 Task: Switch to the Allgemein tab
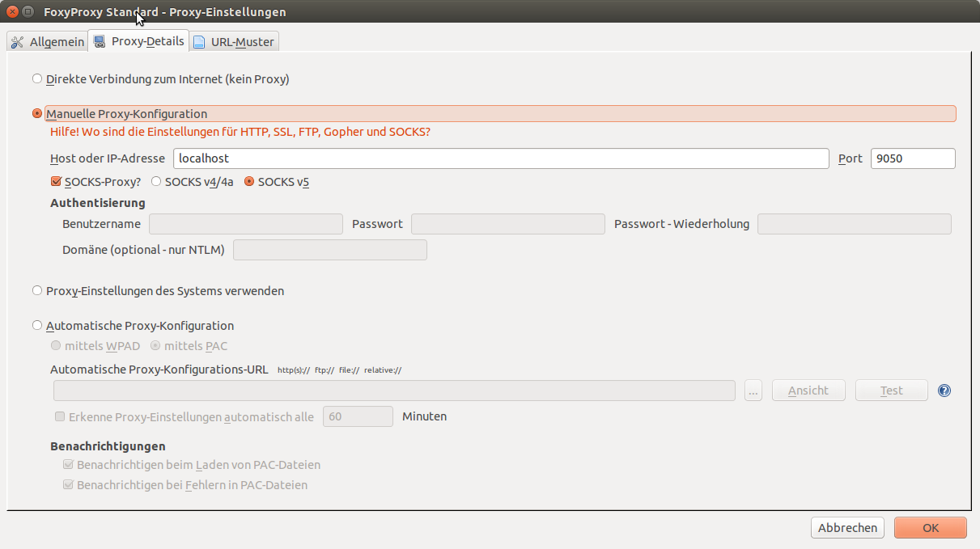(x=47, y=42)
